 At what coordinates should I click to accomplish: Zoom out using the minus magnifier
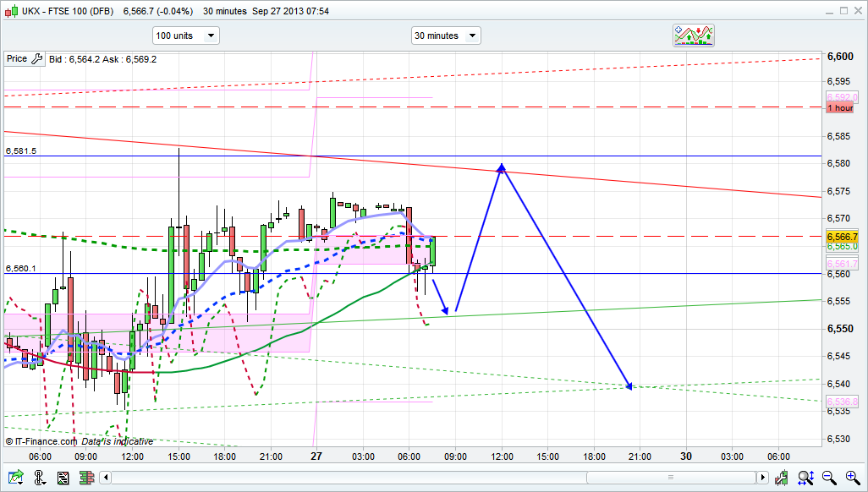click(x=829, y=478)
